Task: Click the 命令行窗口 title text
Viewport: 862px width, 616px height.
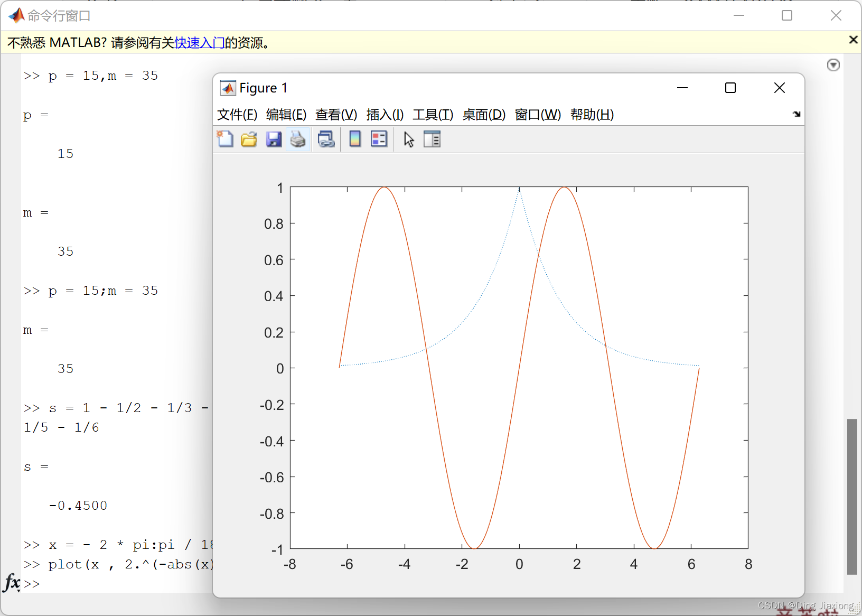Action: pos(59,16)
